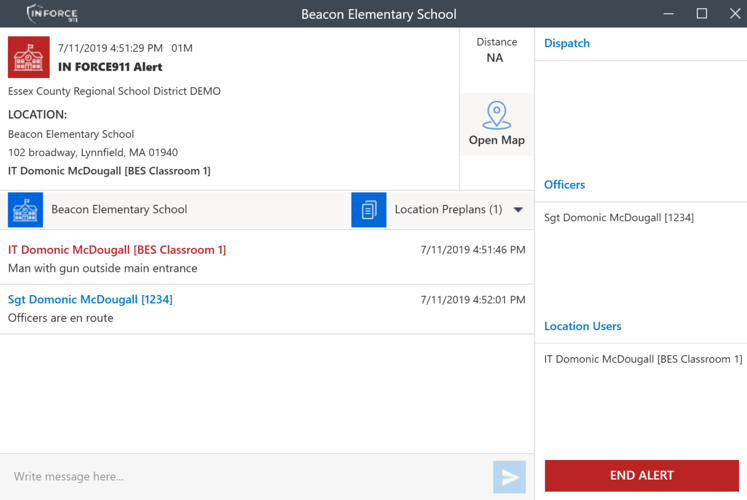
Task: Select the Officers section header
Action: (x=565, y=185)
